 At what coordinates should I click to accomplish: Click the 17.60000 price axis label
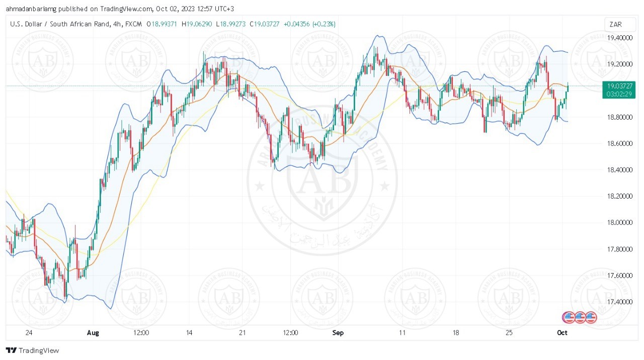pos(620,276)
